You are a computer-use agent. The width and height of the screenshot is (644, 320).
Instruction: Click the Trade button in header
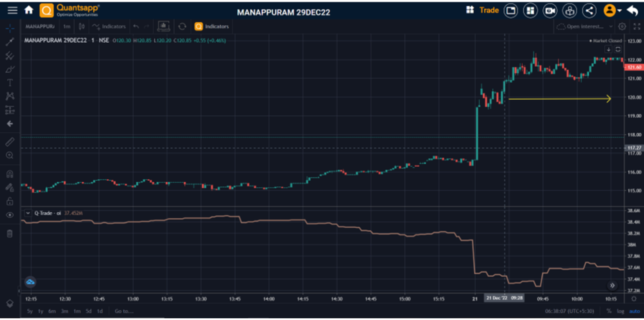tap(489, 10)
